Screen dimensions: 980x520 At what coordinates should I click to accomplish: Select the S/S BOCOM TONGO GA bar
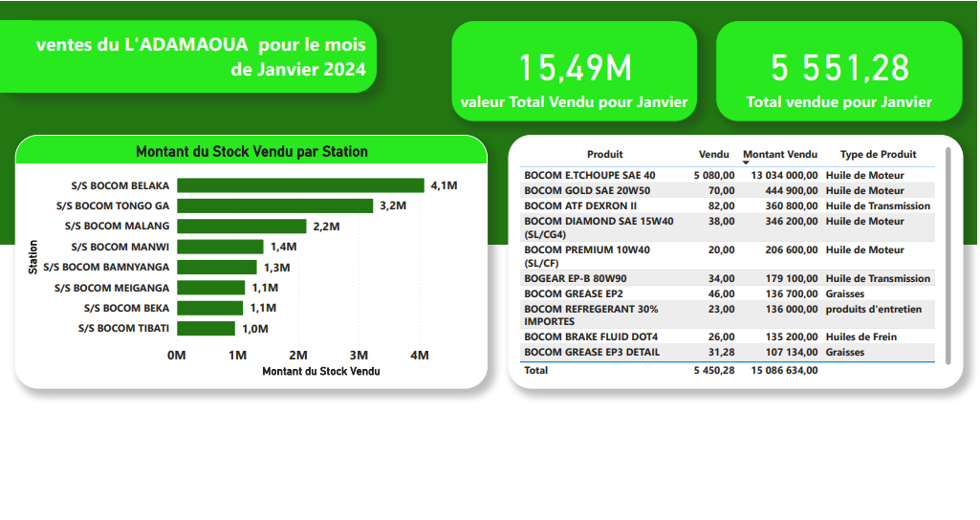coord(275,206)
